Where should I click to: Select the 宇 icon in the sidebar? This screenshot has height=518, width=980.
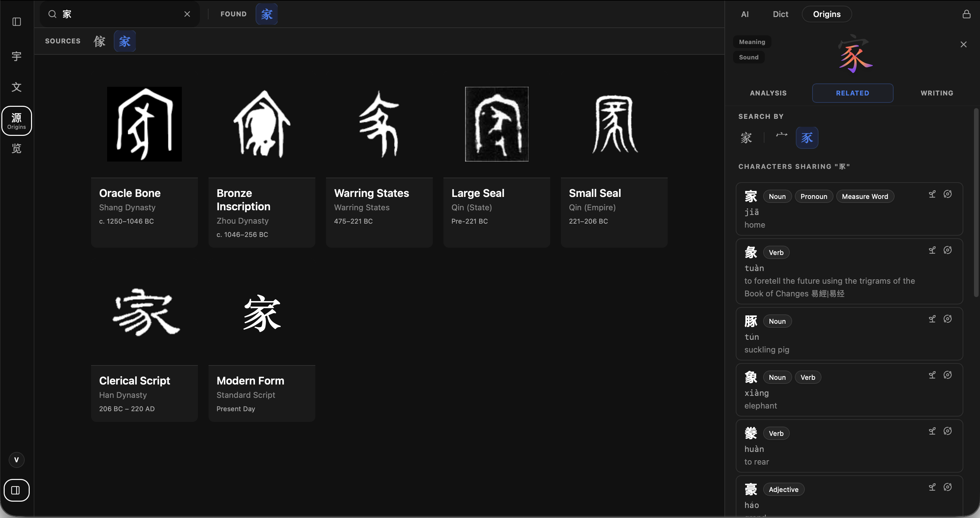pos(16,56)
